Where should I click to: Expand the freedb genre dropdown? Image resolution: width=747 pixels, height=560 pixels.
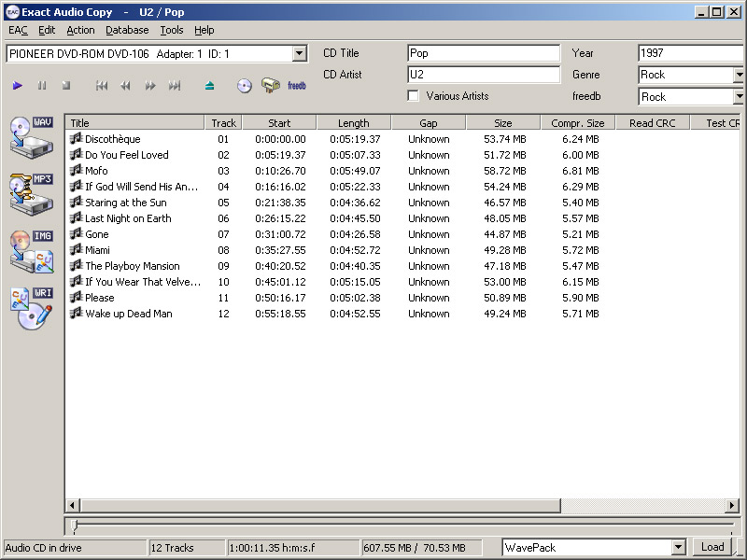[x=739, y=97]
